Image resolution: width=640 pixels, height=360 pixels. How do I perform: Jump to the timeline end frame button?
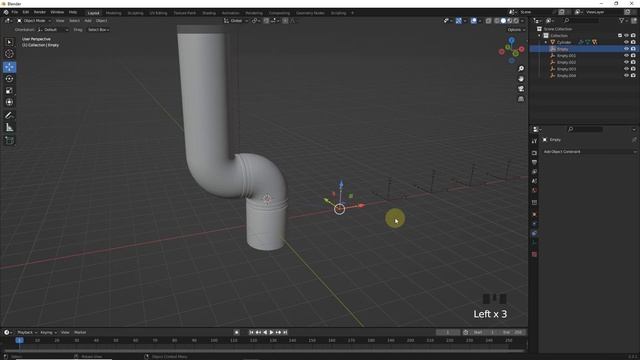[x=285, y=332]
